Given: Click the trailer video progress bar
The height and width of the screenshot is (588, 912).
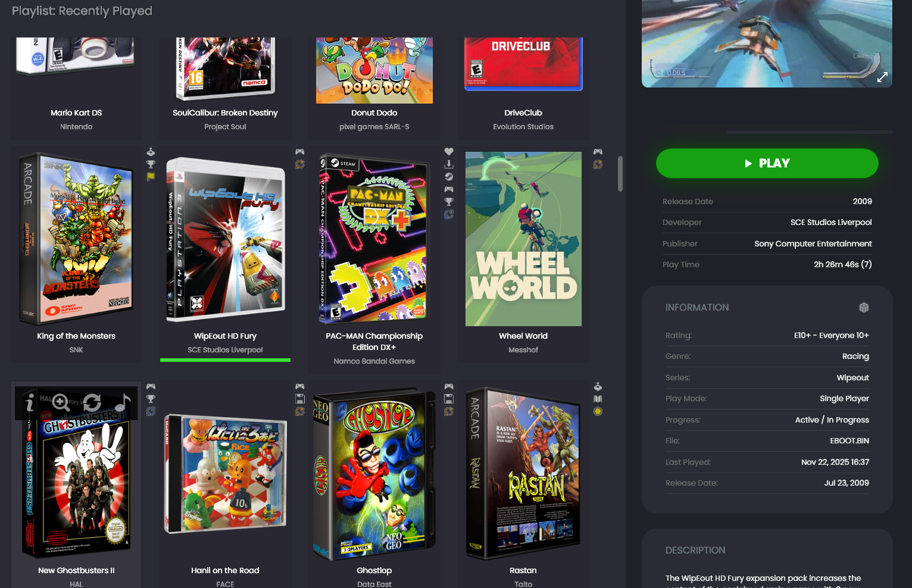Looking at the screenshot, I should pyautogui.click(x=809, y=132).
